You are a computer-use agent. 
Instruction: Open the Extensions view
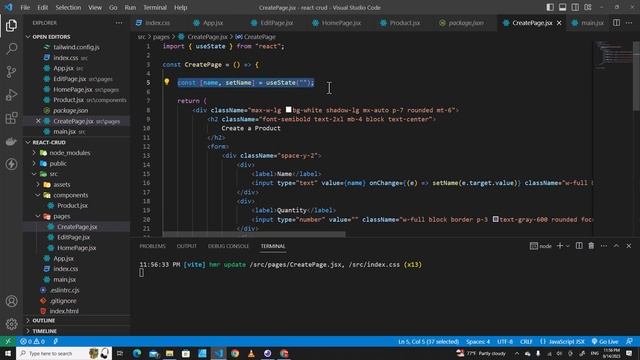click(x=11, y=118)
